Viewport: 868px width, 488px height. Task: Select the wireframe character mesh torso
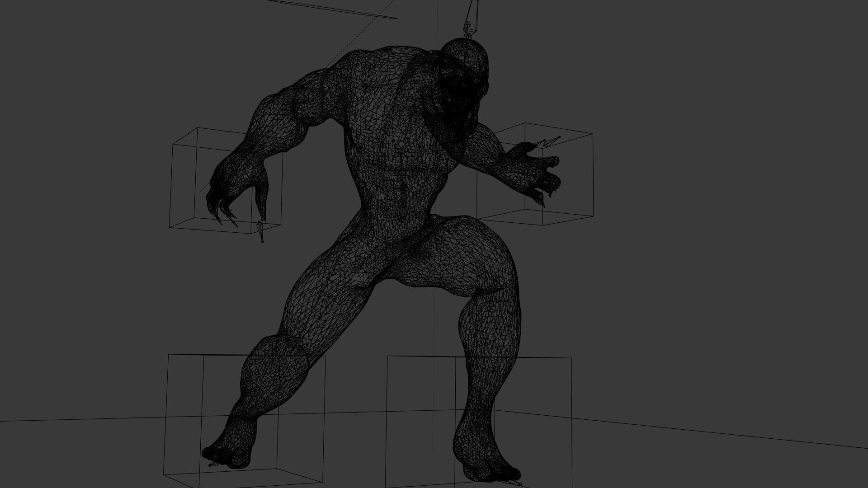(x=398, y=149)
